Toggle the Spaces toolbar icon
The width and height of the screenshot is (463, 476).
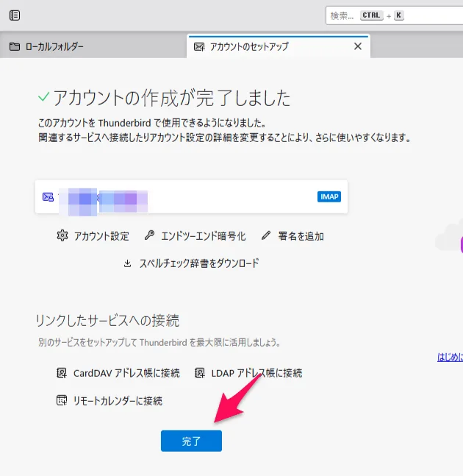click(x=15, y=15)
